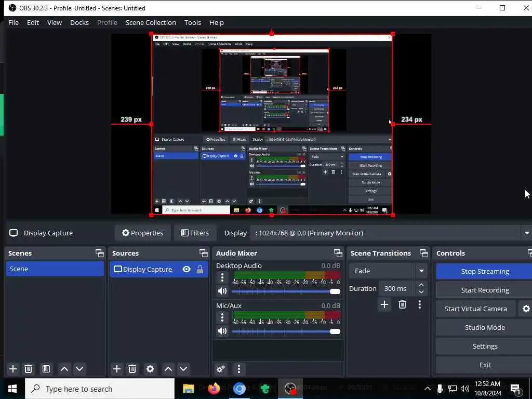This screenshot has width=532, height=399.
Task: Add a new scene with the plus icon
Action: (13, 369)
